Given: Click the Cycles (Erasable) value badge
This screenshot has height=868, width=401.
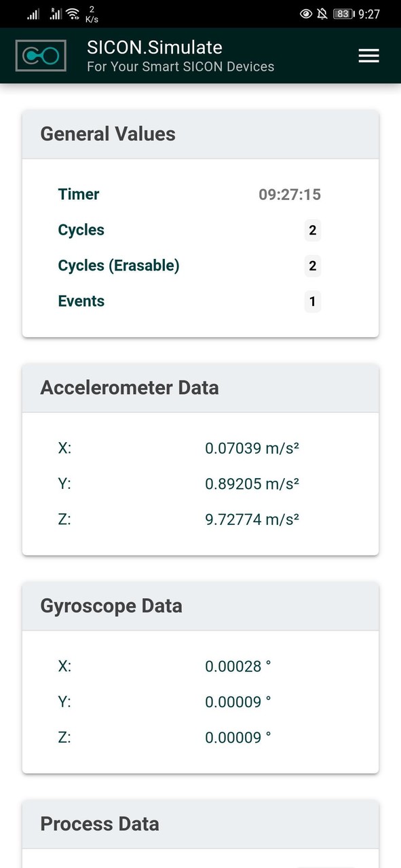Looking at the screenshot, I should click(x=312, y=266).
